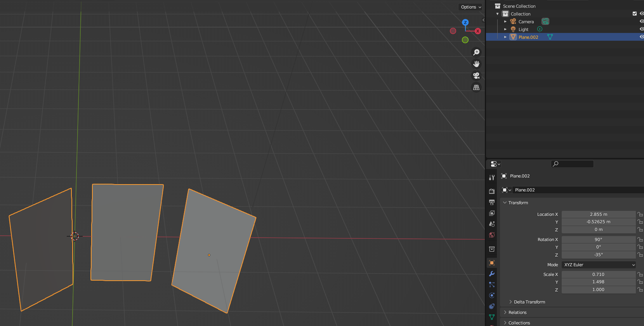Open the Object properties orange square tab
644x326 pixels.
tap(492, 263)
